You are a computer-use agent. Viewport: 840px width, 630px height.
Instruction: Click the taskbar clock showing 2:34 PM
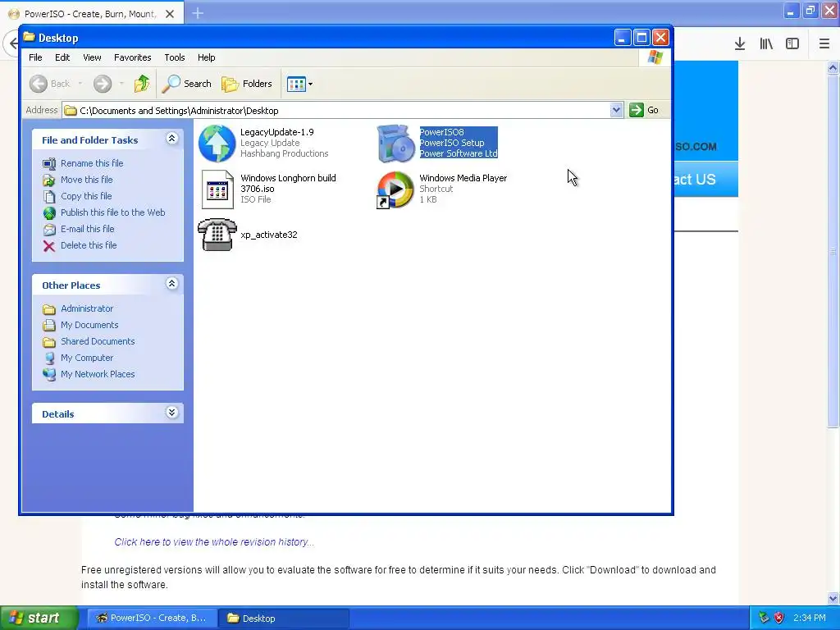[809, 618]
